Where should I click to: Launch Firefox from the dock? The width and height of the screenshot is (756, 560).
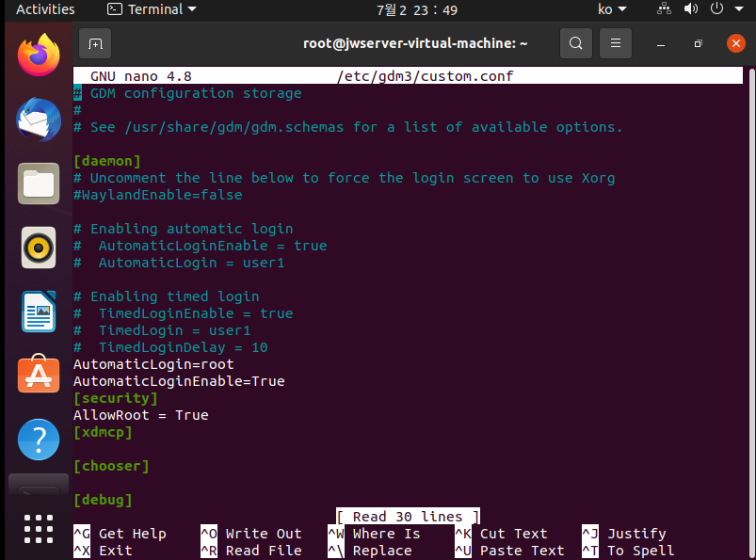38,55
